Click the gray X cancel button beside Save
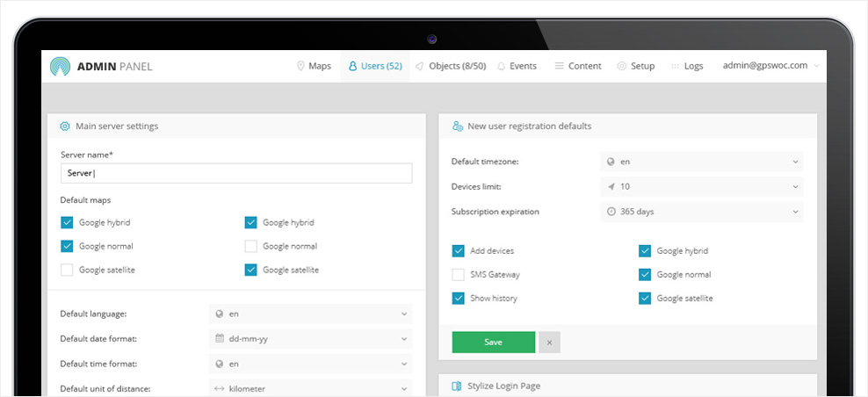 [x=549, y=343]
